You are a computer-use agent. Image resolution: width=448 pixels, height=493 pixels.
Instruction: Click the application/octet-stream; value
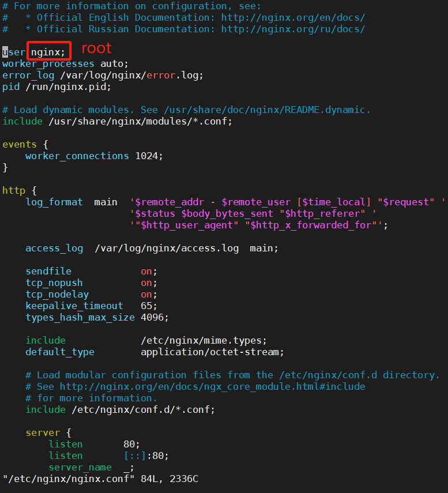coord(213,352)
